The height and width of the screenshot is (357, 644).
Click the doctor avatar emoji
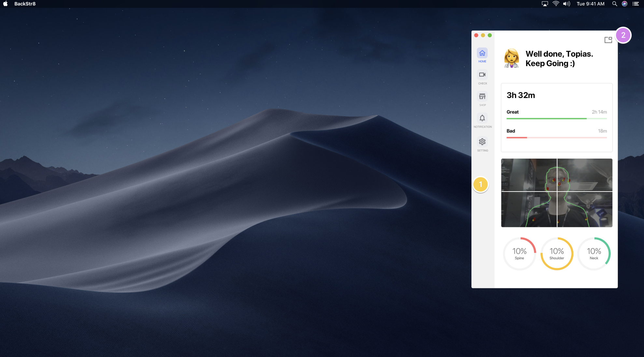511,58
